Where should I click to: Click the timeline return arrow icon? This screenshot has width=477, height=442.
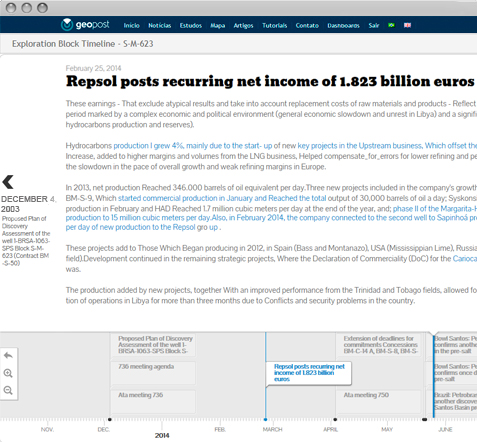point(8,356)
